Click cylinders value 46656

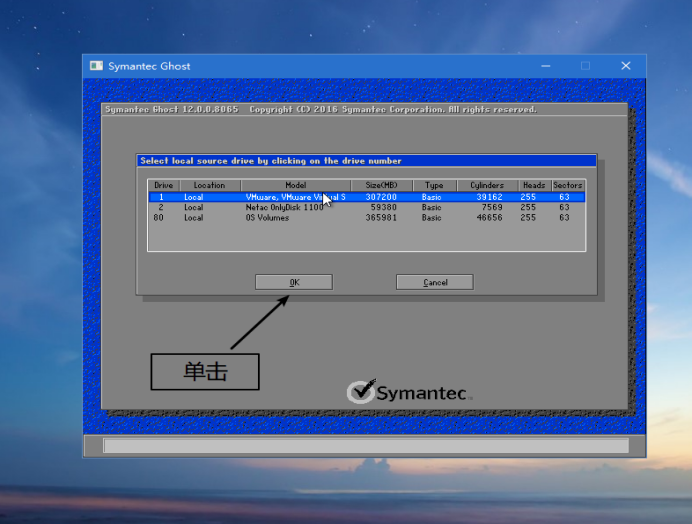point(489,218)
